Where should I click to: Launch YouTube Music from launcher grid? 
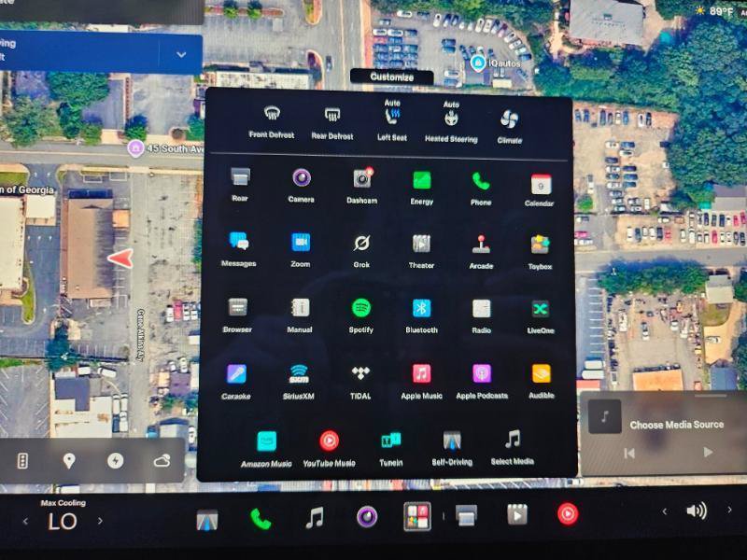(330, 449)
